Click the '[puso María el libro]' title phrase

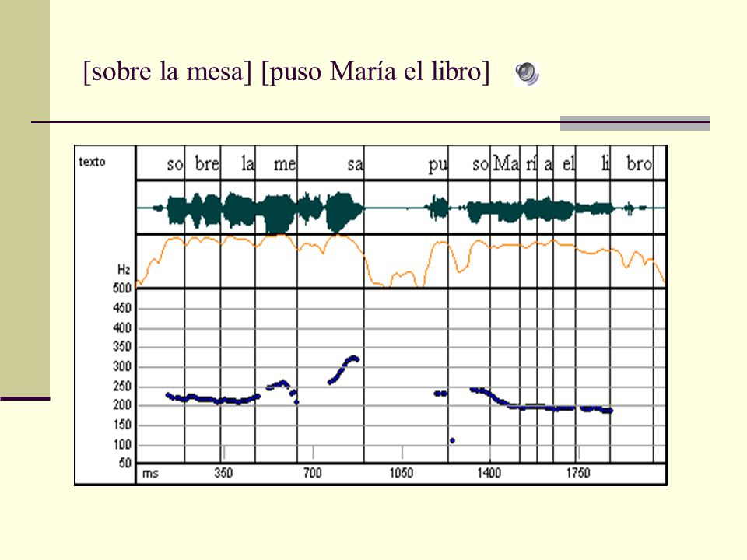(x=375, y=72)
